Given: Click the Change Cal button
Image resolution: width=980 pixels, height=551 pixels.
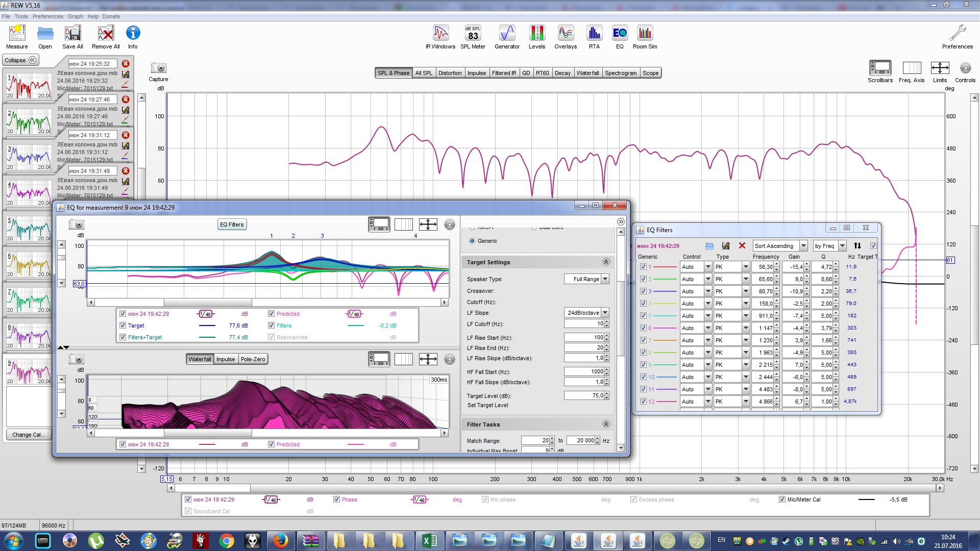Looking at the screenshot, I should click(x=29, y=435).
